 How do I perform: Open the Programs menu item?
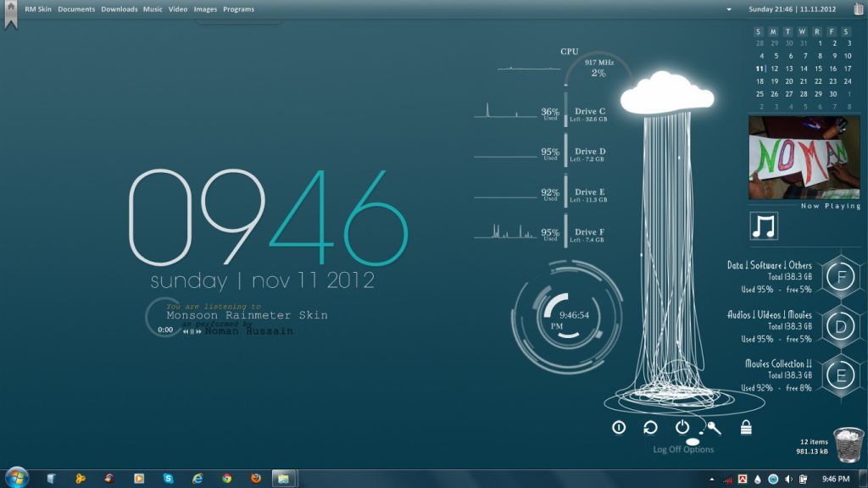(x=238, y=9)
